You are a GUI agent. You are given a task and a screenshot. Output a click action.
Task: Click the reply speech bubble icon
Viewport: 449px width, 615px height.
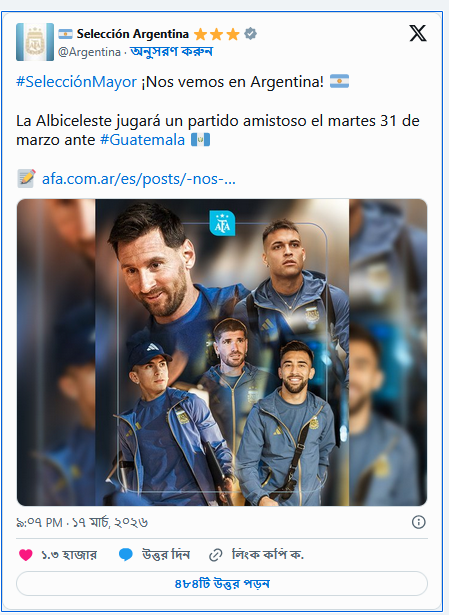(x=125, y=555)
